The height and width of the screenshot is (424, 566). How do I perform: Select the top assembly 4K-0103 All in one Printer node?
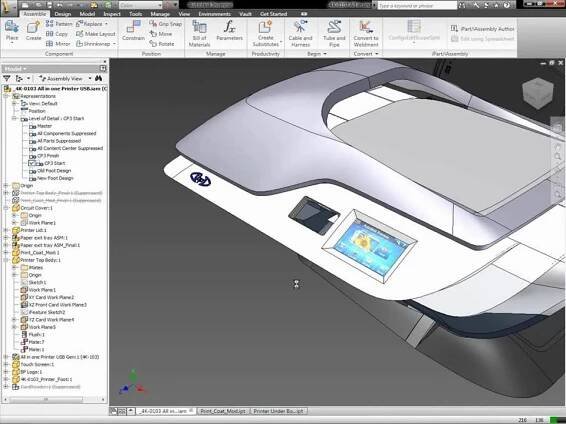[56, 88]
